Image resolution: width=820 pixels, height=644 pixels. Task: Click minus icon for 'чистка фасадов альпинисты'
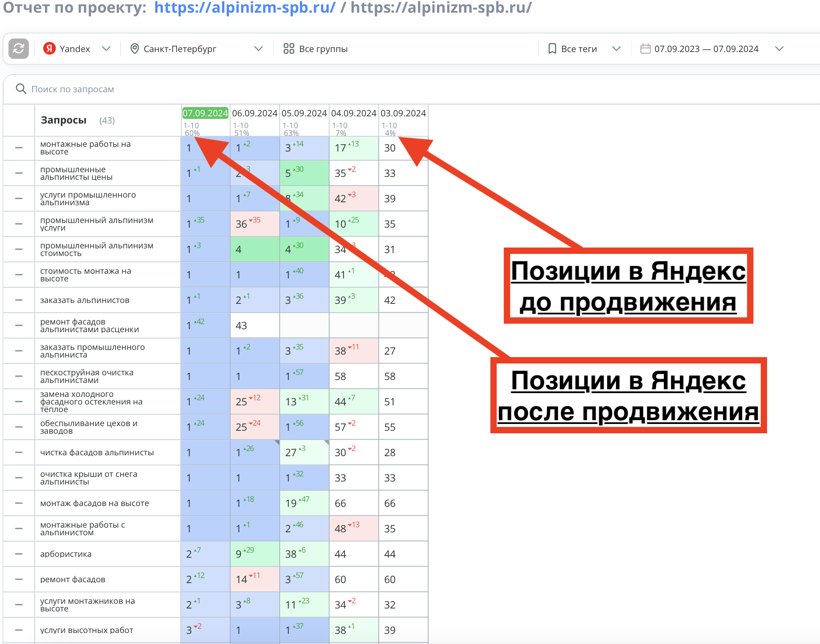click(x=19, y=452)
